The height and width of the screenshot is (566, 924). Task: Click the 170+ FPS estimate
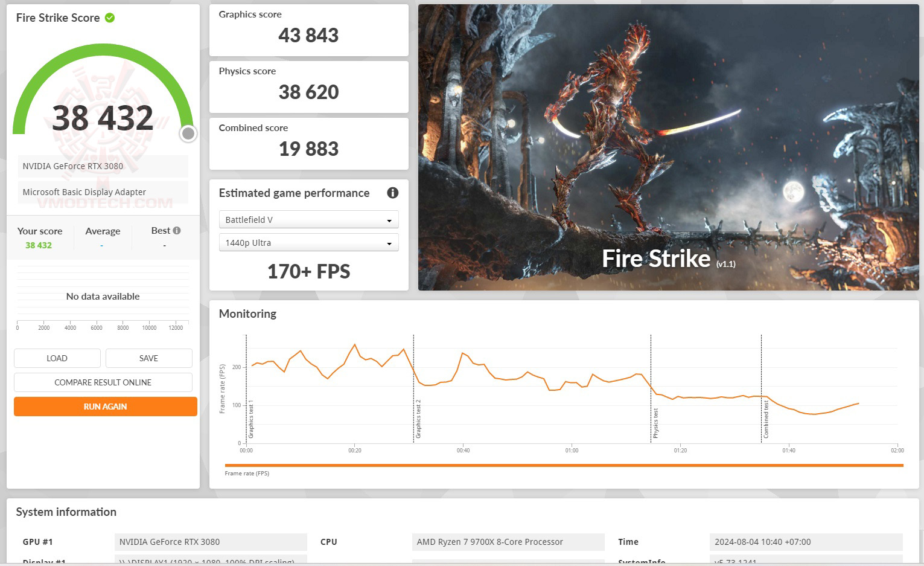click(308, 272)
